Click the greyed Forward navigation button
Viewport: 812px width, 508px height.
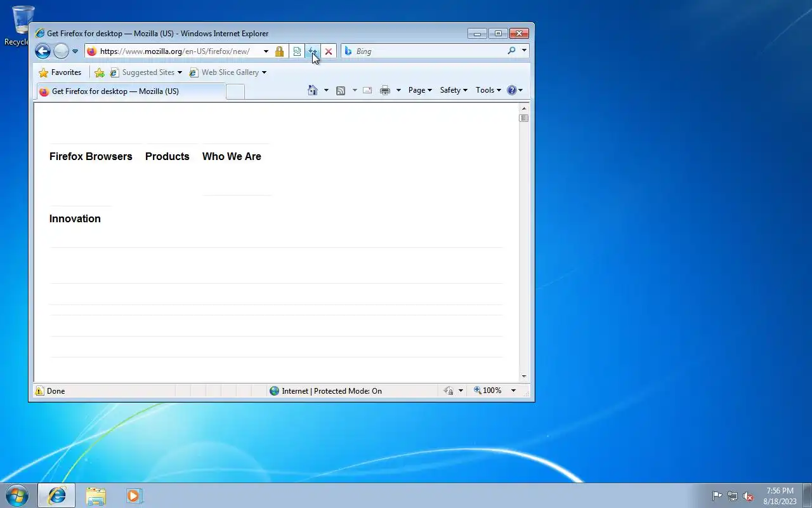point(61,51)
